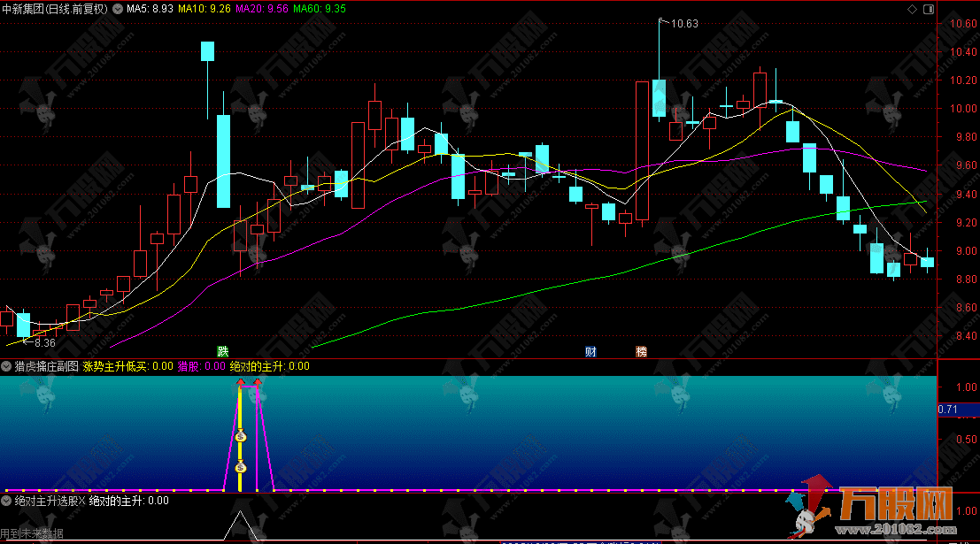This screenshot has width=980, height=544.
Task: Click the blue 财 financial report marker
Action: (x=590, y=351)
